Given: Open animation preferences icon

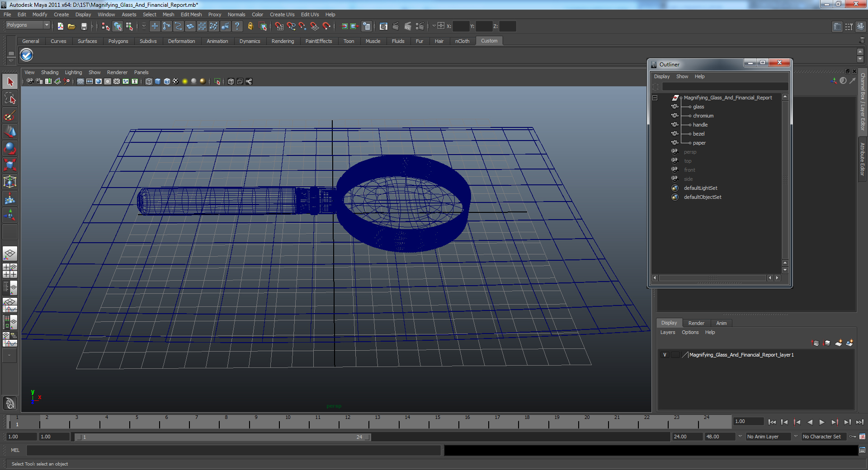Looking at the screenshot, I should (x=862, y=437).
